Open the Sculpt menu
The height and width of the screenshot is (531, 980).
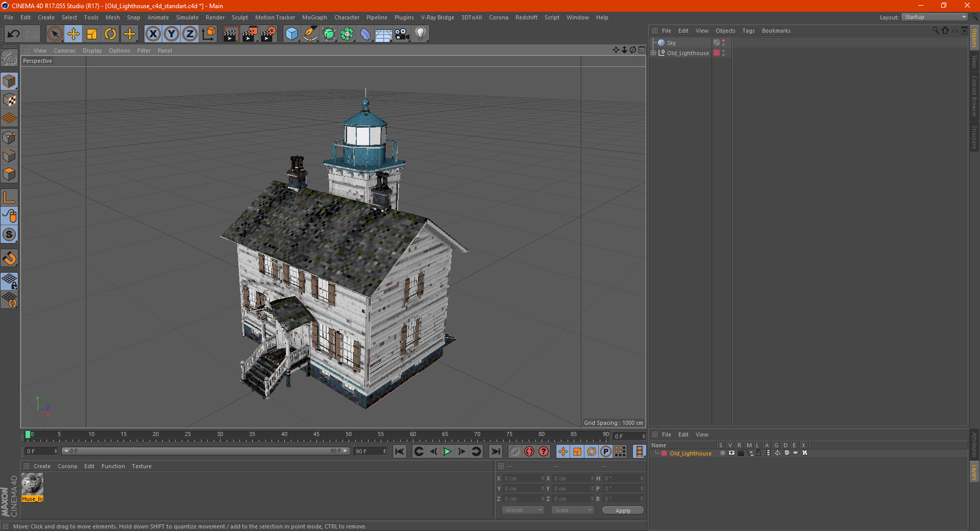tap(239, 17)
